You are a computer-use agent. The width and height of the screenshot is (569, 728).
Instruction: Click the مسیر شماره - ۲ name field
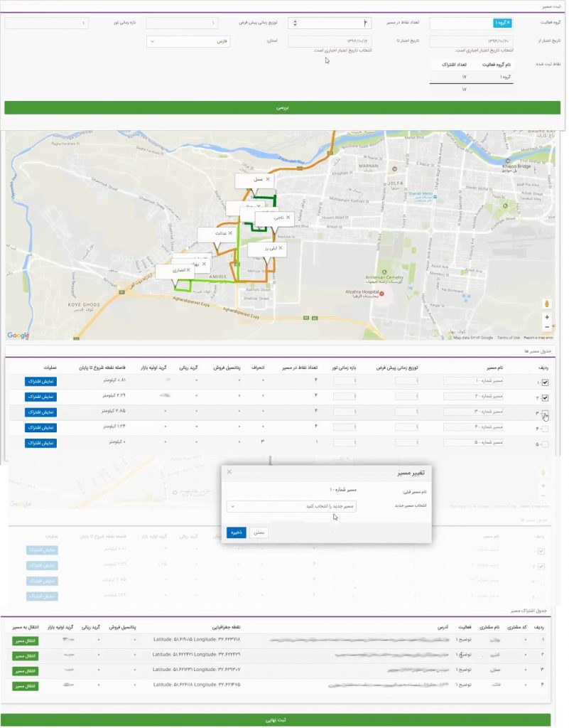[x=473, y=396]
